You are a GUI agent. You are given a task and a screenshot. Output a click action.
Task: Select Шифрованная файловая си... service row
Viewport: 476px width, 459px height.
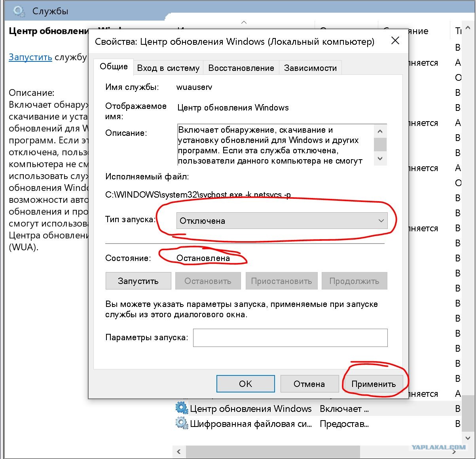click(250, 423)
